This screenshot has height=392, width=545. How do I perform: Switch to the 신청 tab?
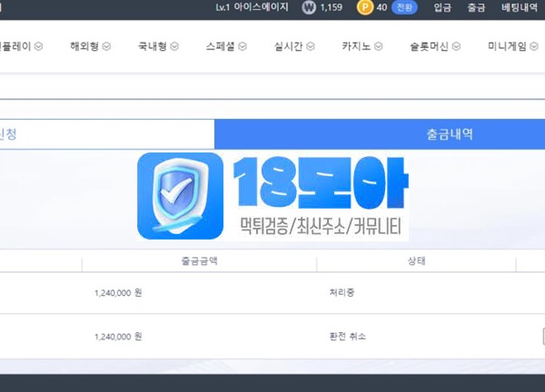pyautogui.click(x=107, y=134)
